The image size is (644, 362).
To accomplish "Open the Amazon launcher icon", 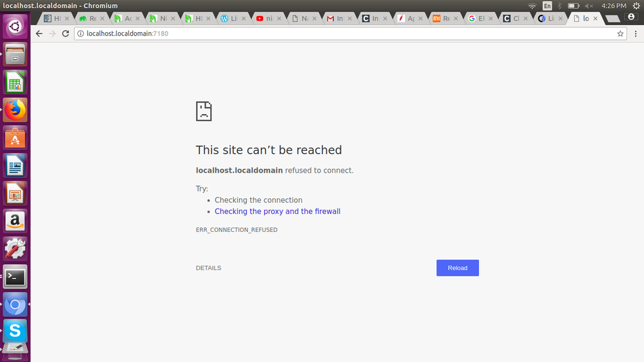I will [x=15, y=221].
